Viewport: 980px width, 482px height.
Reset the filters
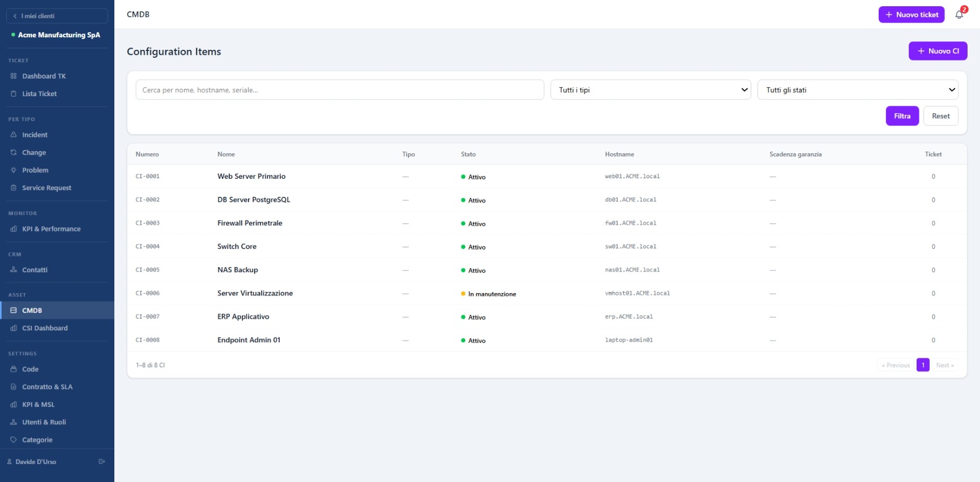click(940, 116)
